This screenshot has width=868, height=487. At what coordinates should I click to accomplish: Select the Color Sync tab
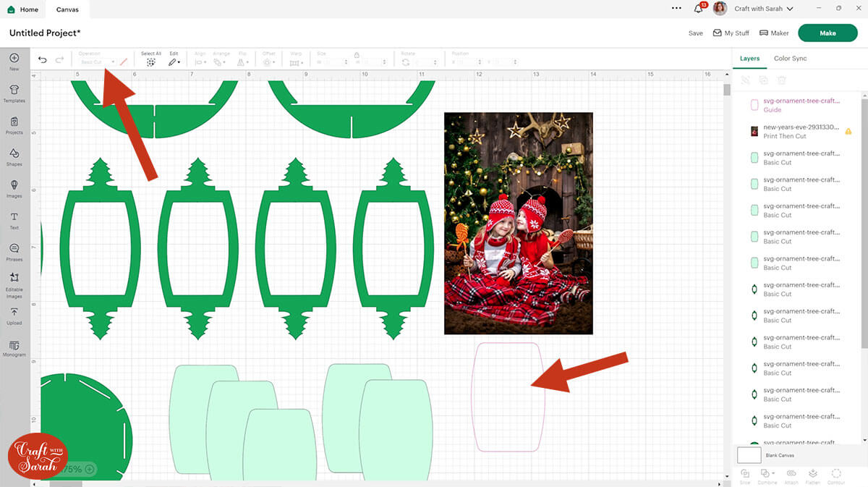[790, 59]
